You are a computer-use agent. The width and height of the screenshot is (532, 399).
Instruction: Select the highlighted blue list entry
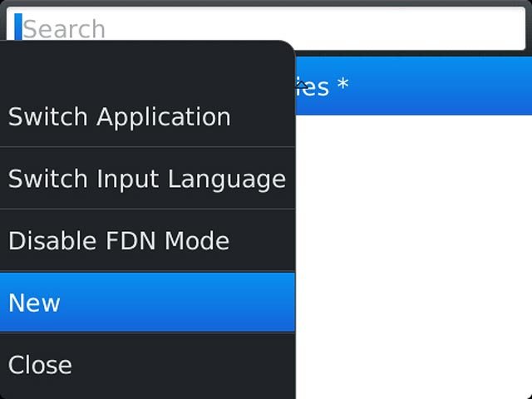414,86
